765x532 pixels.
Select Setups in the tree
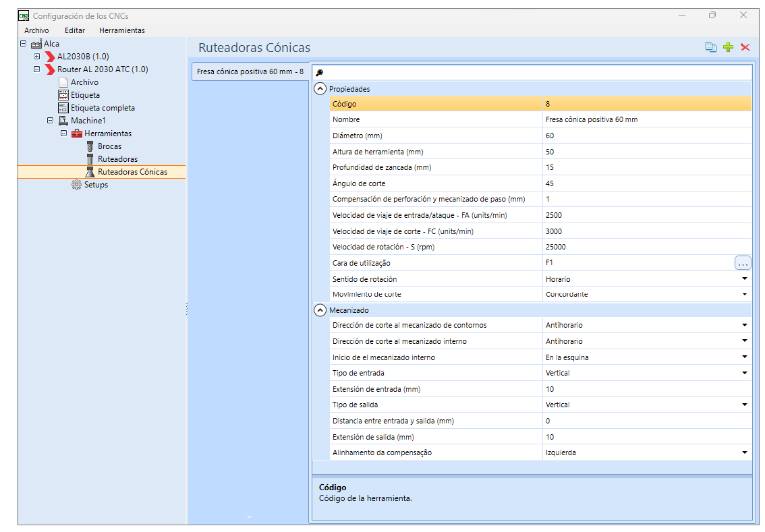tap(96, 185)
